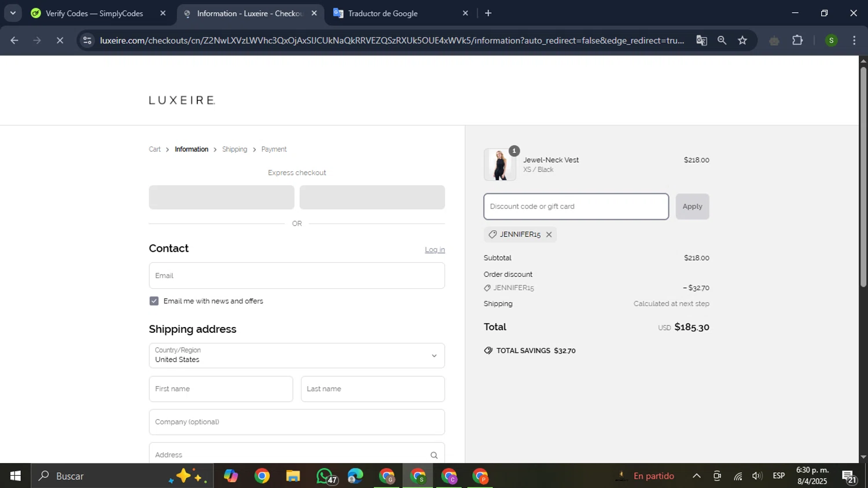Open Microsoft Edge from taskbar
Screen dimensions: 868x488
point(355,476)
